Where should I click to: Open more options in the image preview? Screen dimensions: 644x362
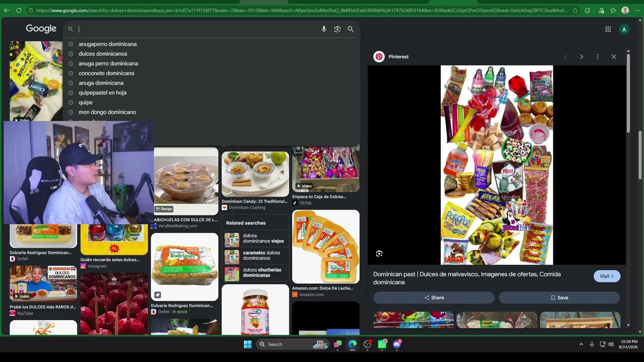point(598,57)
